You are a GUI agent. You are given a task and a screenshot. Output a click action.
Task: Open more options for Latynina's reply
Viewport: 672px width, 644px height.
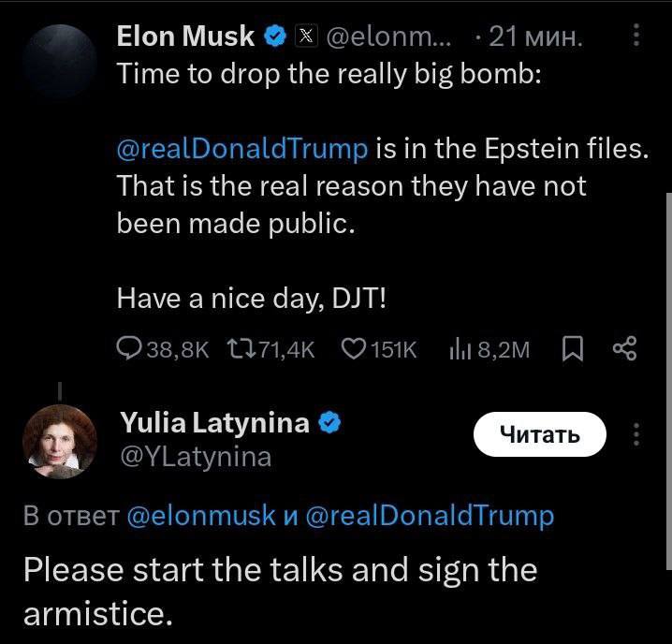636,435
